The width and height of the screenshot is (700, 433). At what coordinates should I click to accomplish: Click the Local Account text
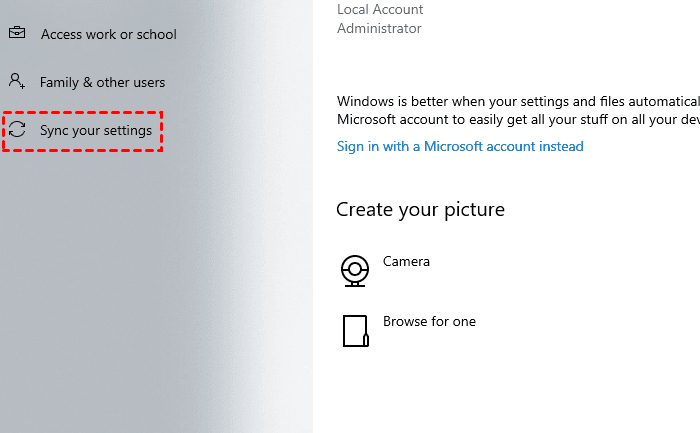coord(380,9)
